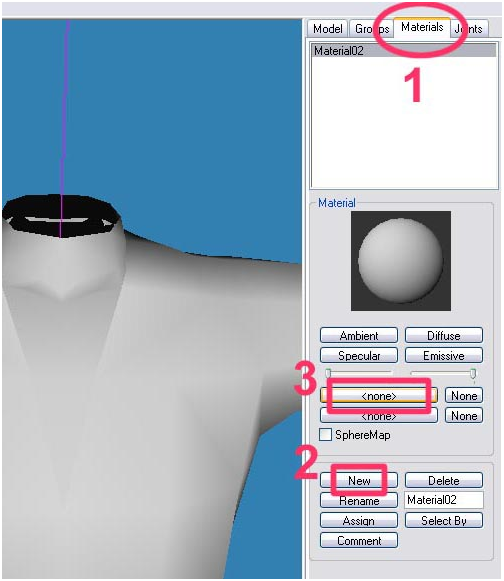Create a material with the New button
The height and width of the screenshot is (581, 504).
(359, 480)
